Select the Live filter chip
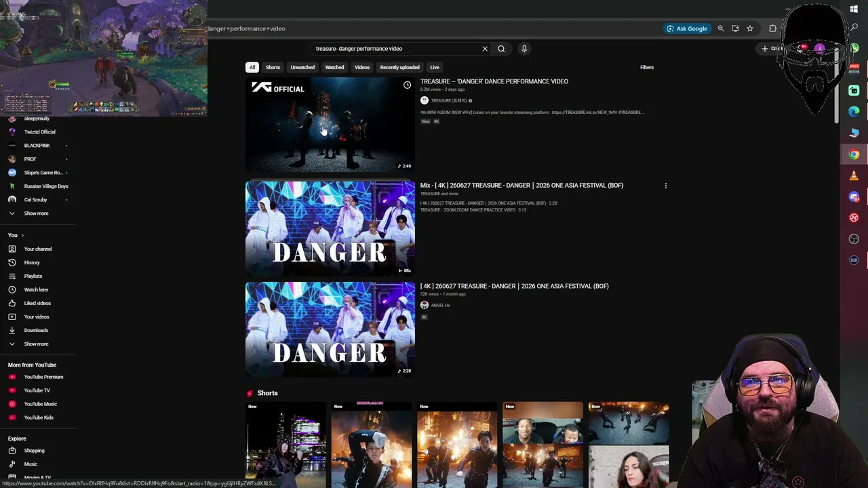The image size is (868, 488). (x=435, y=67)
